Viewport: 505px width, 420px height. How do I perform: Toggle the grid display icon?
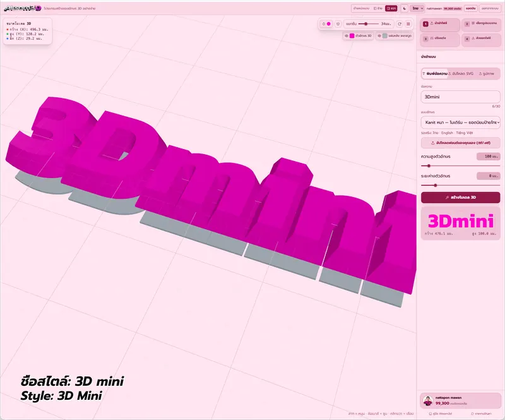click(x=408, y=24)
